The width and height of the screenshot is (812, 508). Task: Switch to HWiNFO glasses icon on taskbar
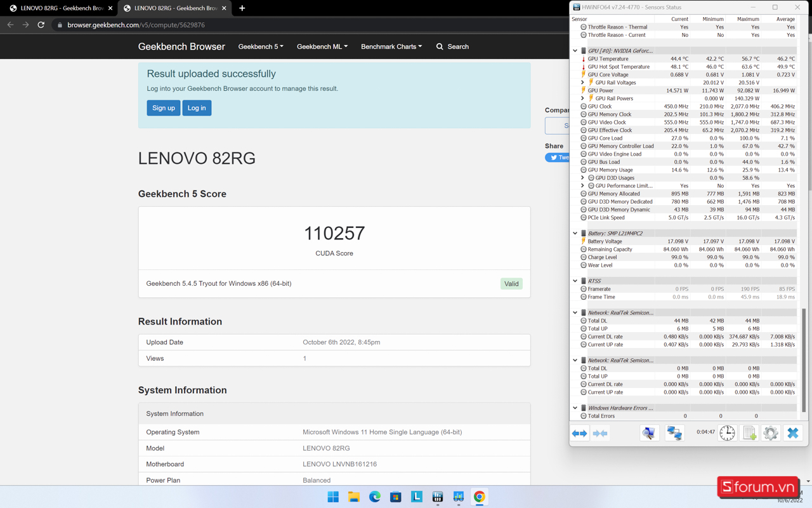tap(459, 497)
